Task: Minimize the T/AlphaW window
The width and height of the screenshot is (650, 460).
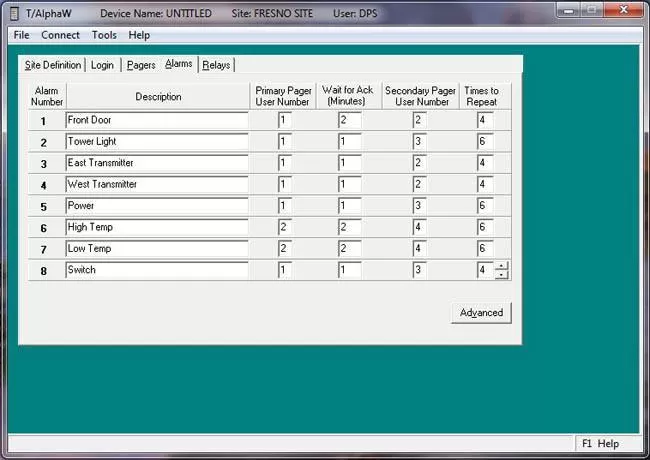Action: click(x=569, y=11)
